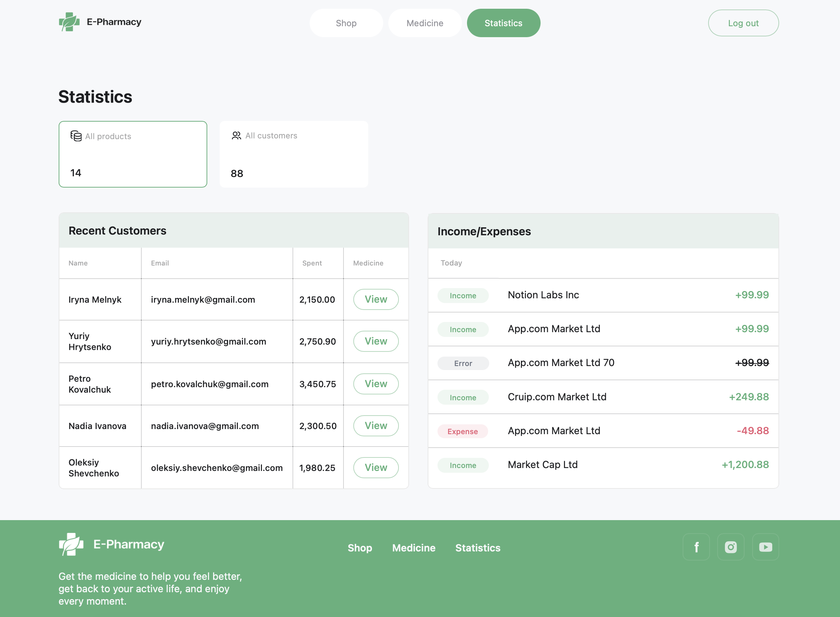Click the +1,200.88 income amount
840x617 pixels.
click(x=745, y=465)
